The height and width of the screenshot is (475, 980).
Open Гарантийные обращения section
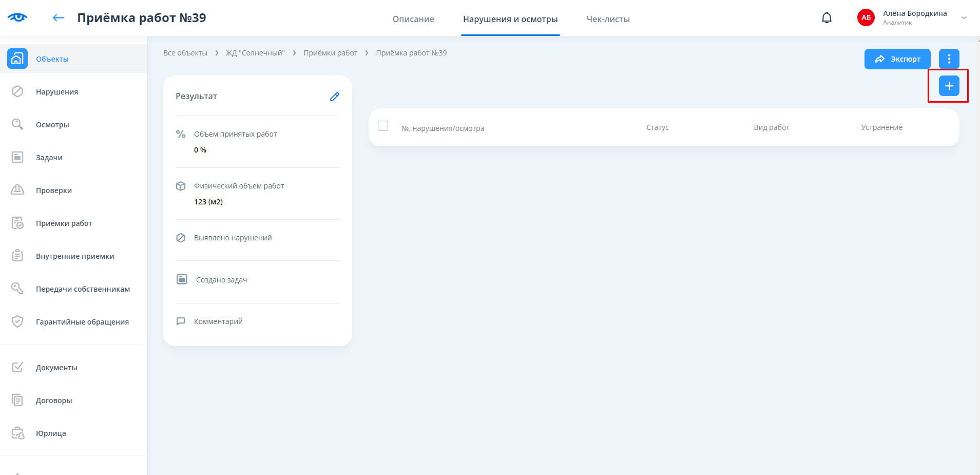coord(82,322)
